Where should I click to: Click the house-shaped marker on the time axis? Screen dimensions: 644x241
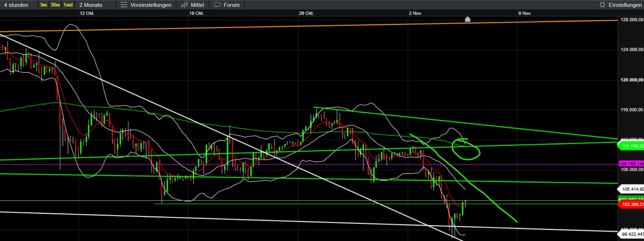[467, 19]
